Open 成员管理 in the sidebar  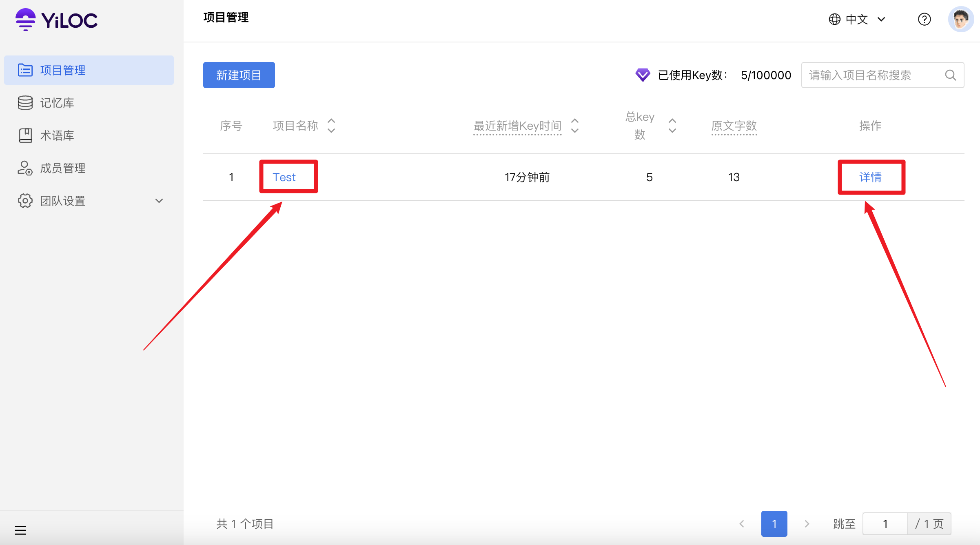point(89,168)
